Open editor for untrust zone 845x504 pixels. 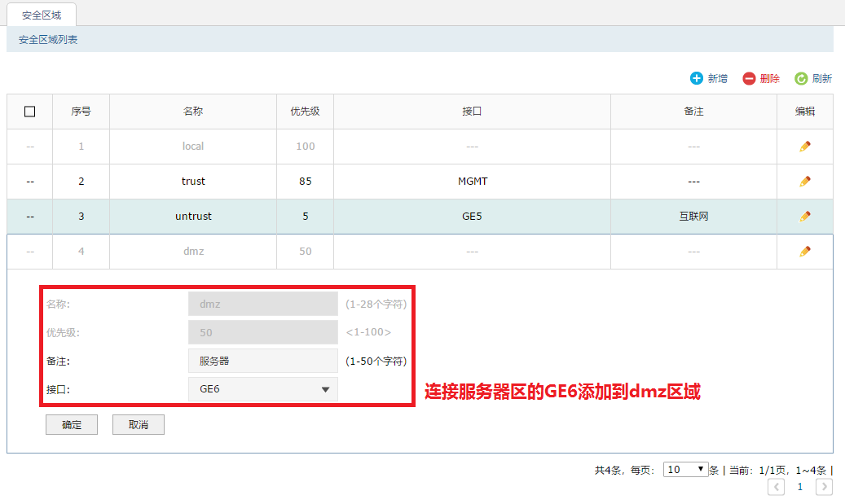click(x=804, y=217)
